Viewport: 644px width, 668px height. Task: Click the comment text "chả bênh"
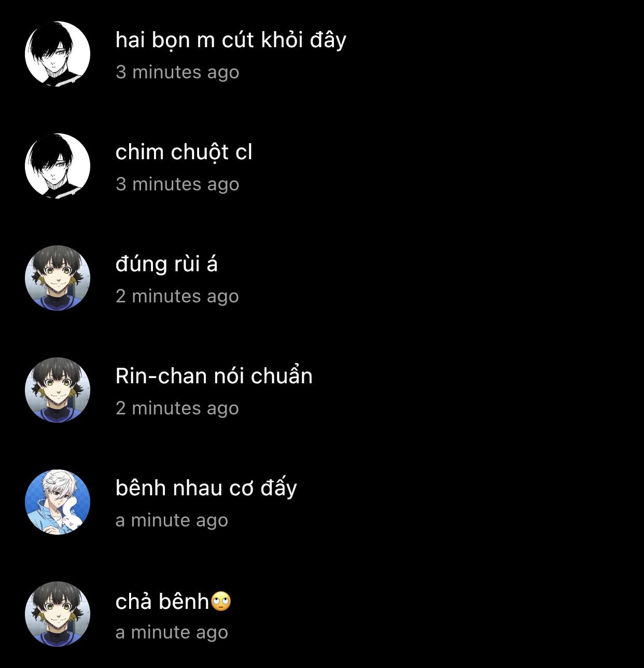tap(162, 601)
